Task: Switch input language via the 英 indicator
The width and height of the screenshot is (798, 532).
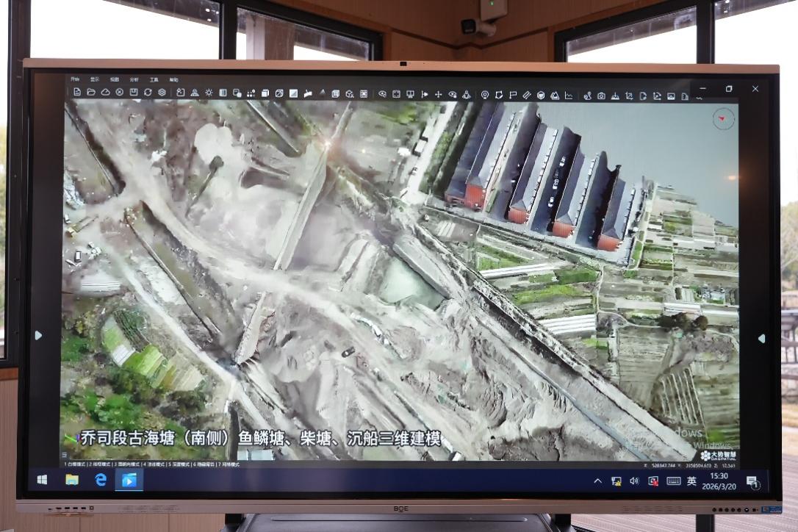Action: click(x=691, y=481)
